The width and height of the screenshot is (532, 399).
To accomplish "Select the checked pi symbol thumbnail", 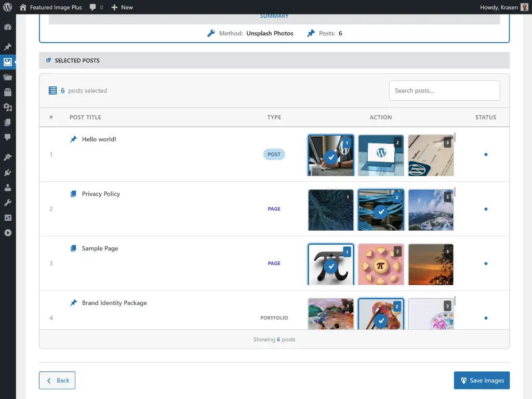I will click(331, 264).
